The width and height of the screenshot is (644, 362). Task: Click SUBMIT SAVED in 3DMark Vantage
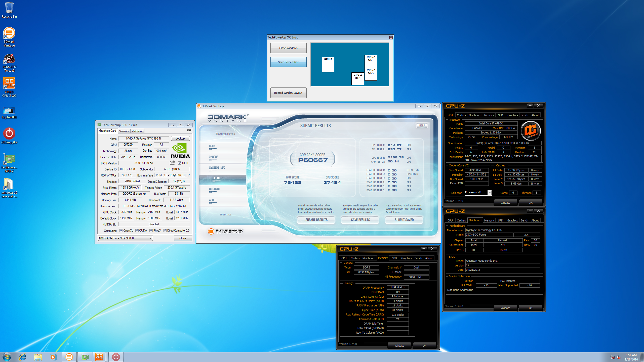tap(404, 220)
